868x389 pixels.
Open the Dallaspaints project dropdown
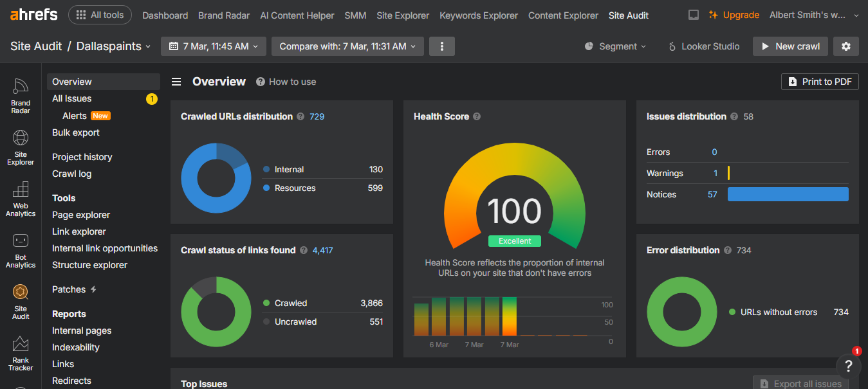[x=114, y=46]
